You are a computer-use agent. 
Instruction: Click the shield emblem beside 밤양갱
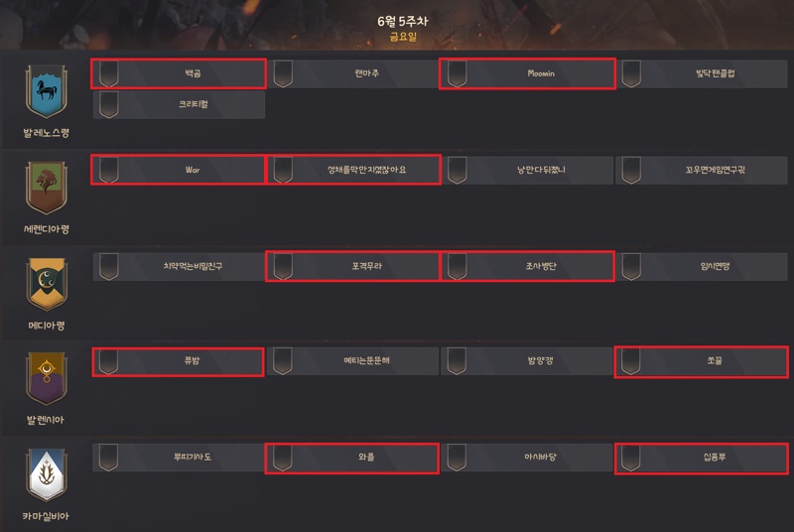(457, 361)
